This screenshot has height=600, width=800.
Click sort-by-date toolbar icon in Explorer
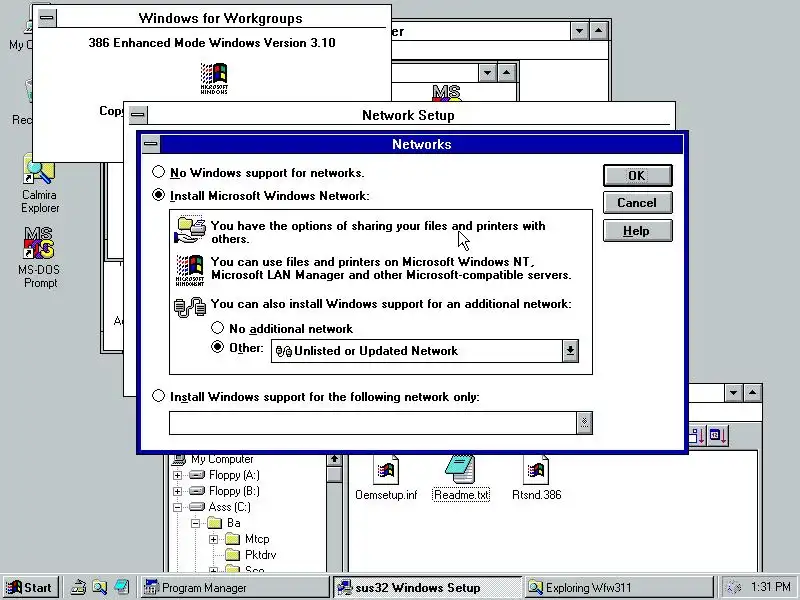(718, 435)
